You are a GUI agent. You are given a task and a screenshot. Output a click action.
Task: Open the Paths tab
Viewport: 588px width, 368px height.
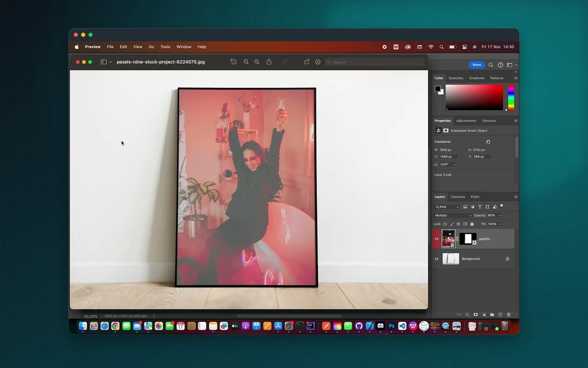point(475,197)
